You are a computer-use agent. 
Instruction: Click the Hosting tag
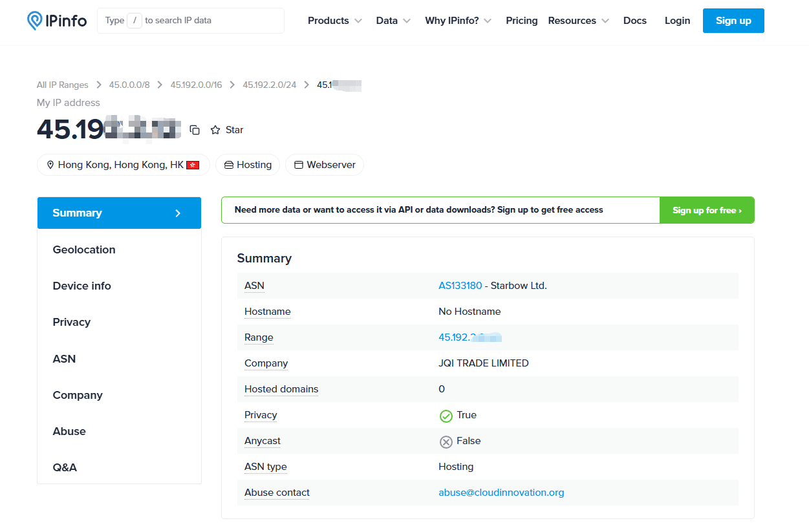[x=248, y=165]
